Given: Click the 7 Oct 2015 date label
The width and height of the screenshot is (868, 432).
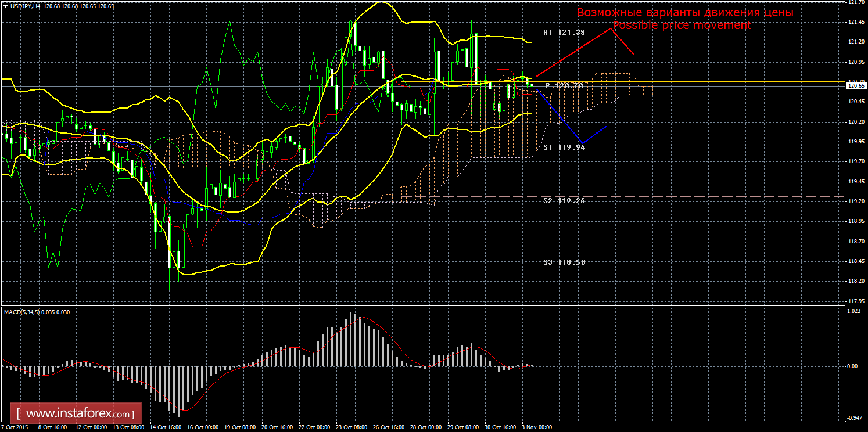Looking at the screenshot, I should [16, 427].
